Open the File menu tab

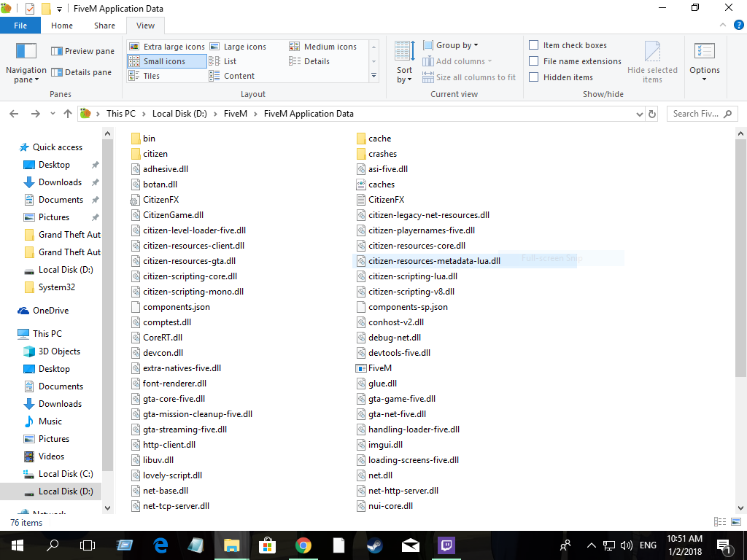[x=20, y=26]
